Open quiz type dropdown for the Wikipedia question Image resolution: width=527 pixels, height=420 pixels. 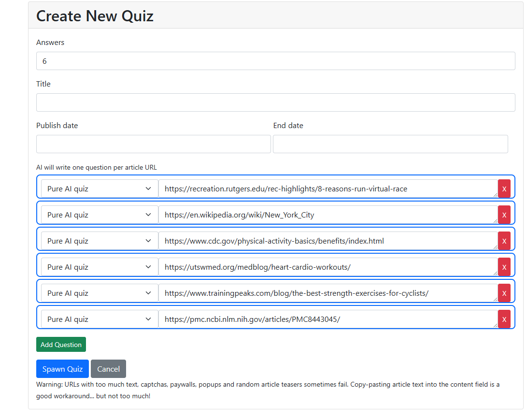tap(99, 215)
